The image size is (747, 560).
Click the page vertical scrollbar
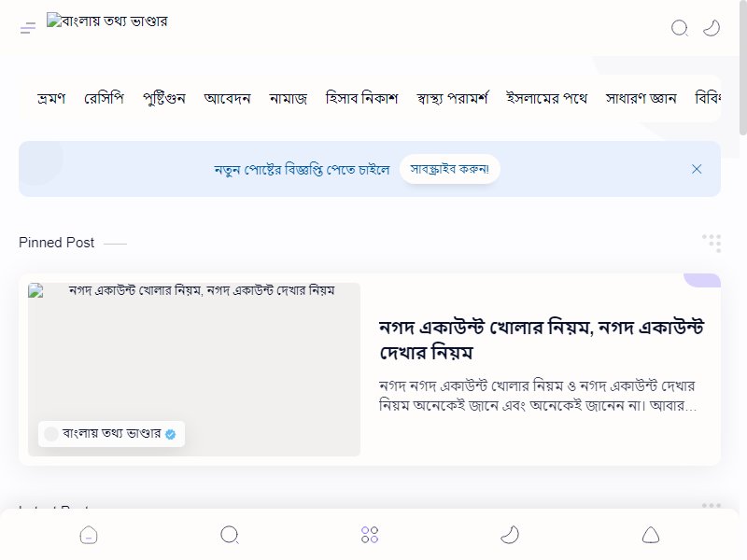click(x=742, y=66)
